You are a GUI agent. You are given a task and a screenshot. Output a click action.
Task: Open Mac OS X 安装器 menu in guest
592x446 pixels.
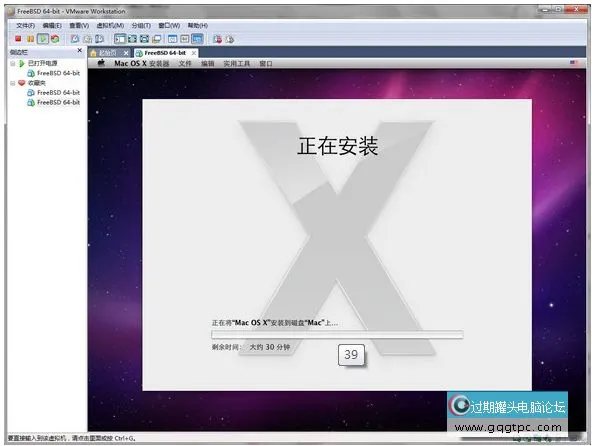[x=142, y=63]
